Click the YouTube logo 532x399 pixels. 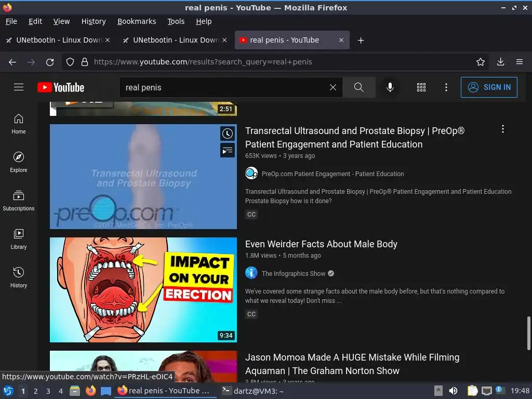(x=61, y=87)
